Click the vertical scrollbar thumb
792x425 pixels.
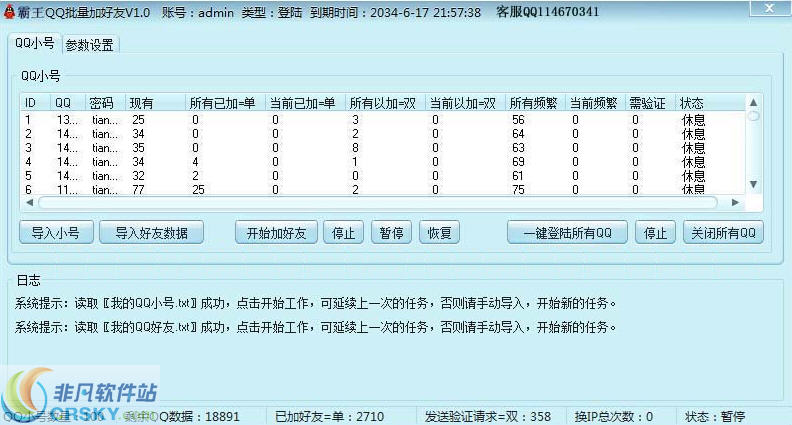point(753,117)
